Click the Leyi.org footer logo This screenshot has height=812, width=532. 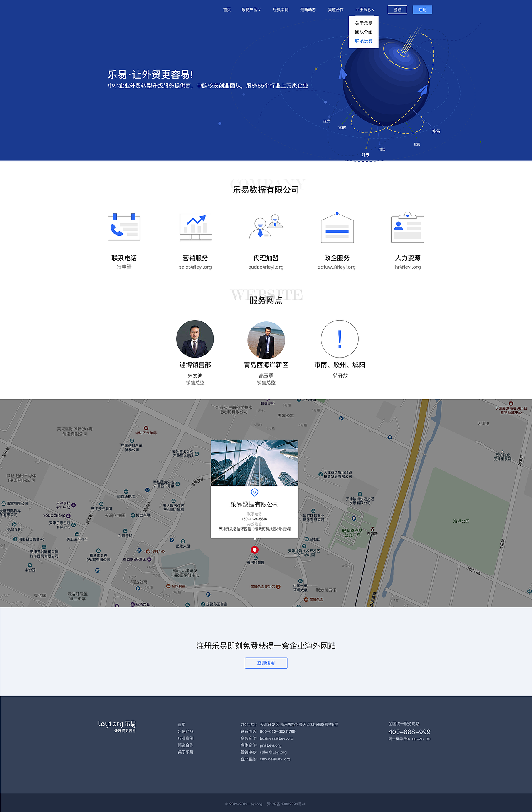click(117, 726)
